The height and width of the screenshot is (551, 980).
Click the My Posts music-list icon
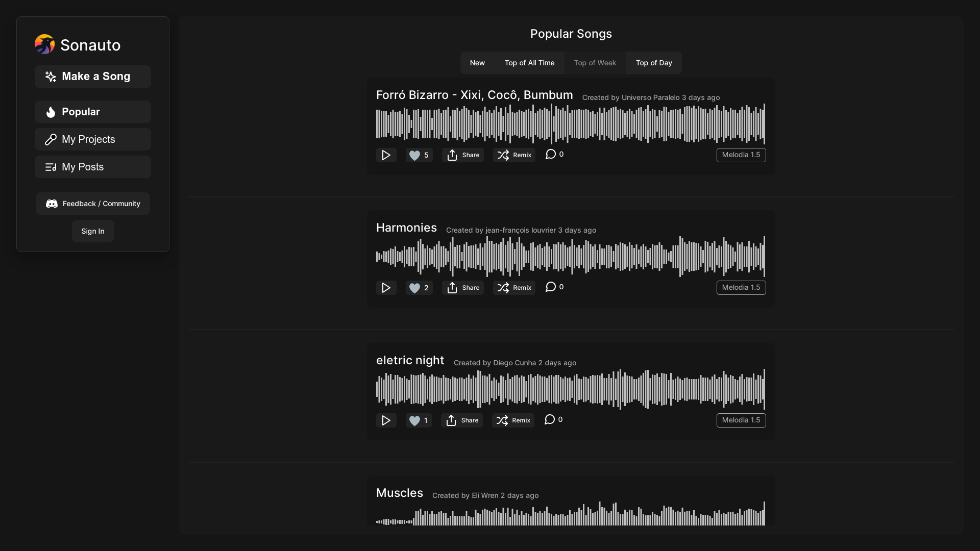[51, 167]
